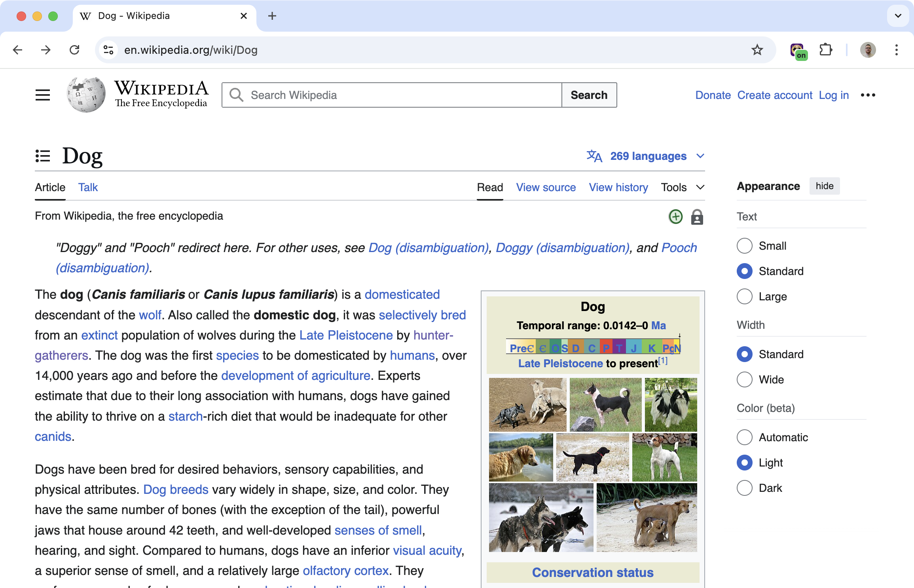Select the Small text size option
Screen dimensions: 914x588
click(745, 246)
